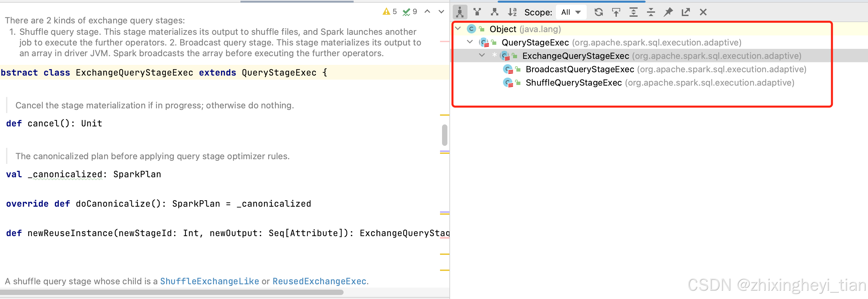Open the ShuffleExchangeLike doc link

(210, 281)
